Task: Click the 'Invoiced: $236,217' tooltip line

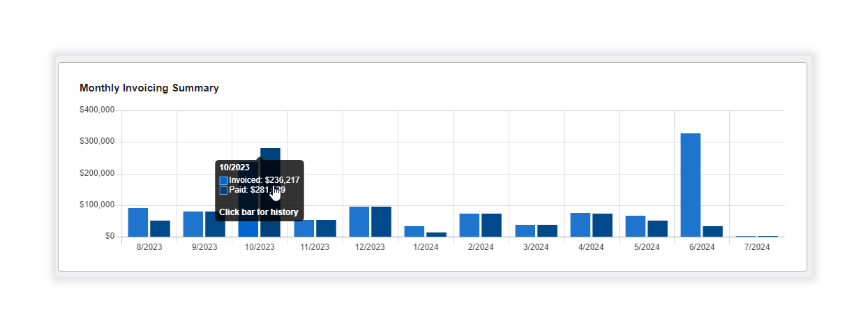Action: pos(264,180)
